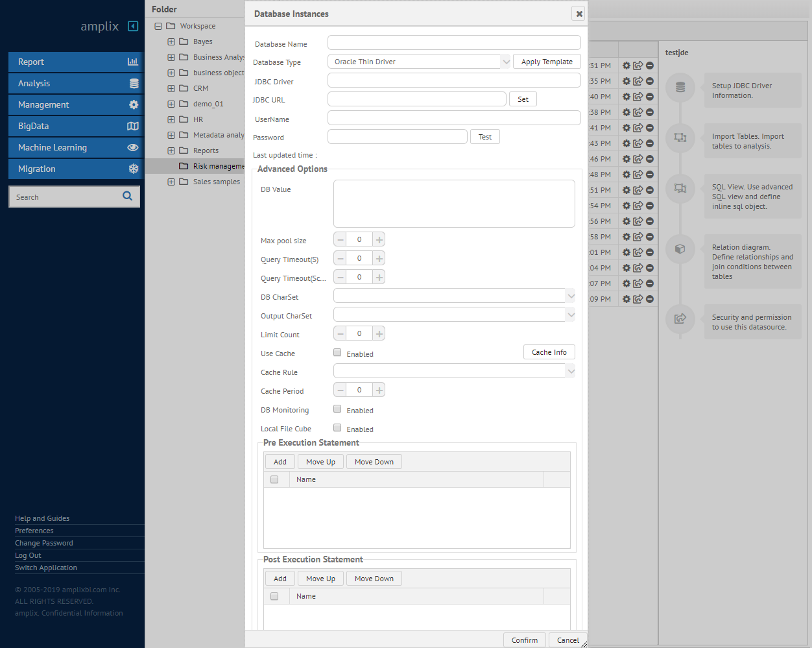Click the Database Name input field
Viewport: 812px width, 648px height.
[454, 43]
